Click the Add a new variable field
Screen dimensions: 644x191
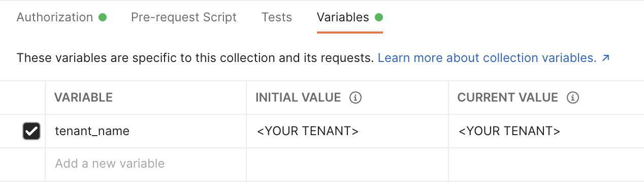(x=146, y=164)
